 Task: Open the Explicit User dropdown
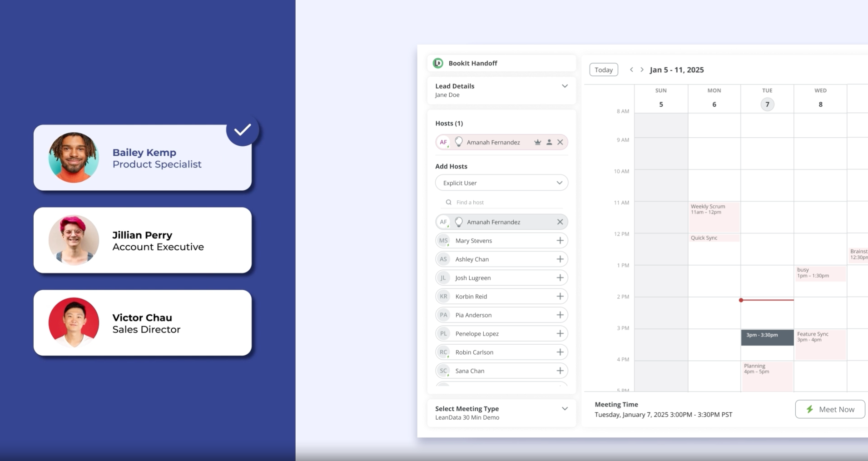501,183
